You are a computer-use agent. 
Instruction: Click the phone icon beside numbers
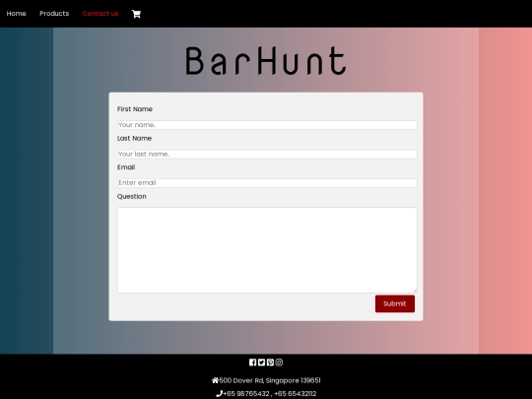219,393
